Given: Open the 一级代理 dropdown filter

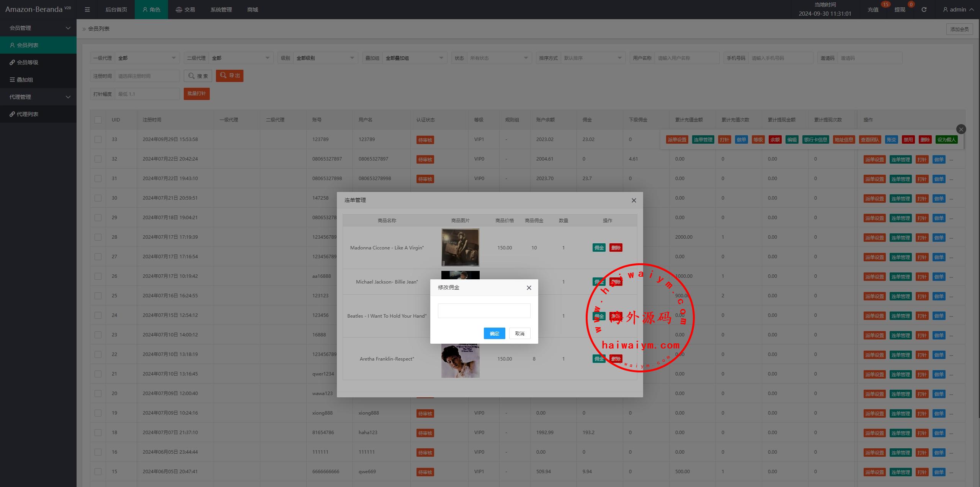Looking at the screenshot, I should (147, 58).
